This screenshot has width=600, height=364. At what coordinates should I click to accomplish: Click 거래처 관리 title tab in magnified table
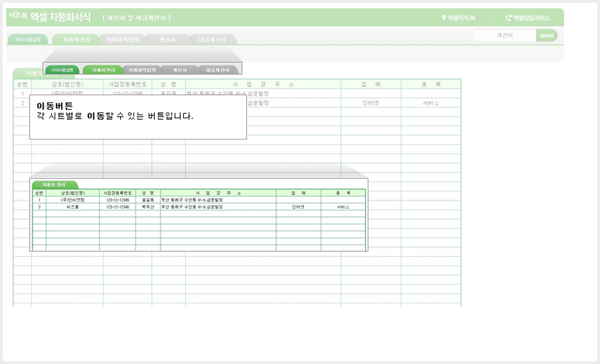[54, 184]
